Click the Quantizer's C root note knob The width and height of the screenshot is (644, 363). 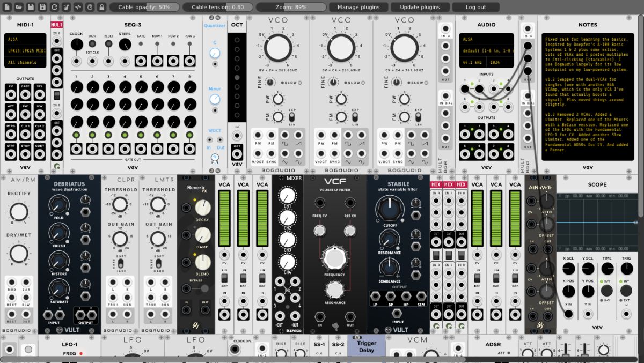pos(215,53)
